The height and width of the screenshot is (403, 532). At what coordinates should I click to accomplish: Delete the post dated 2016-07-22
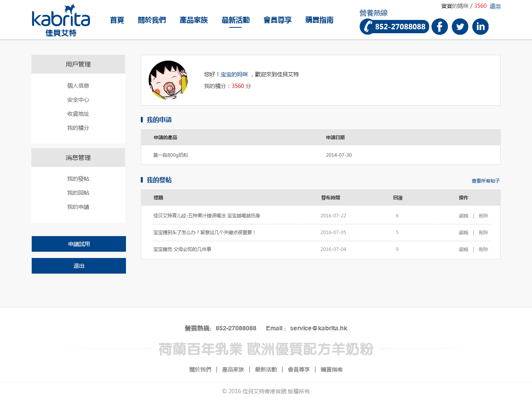click(483, 216)
